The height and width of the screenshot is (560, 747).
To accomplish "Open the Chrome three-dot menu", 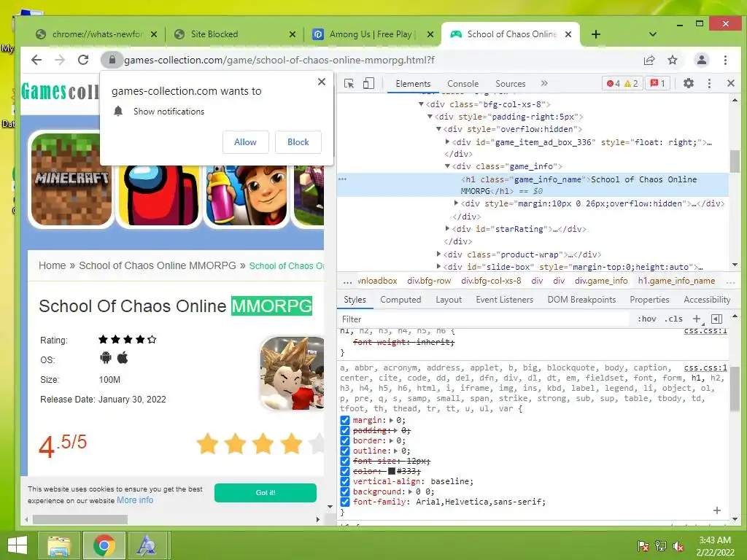I will 726,60.
